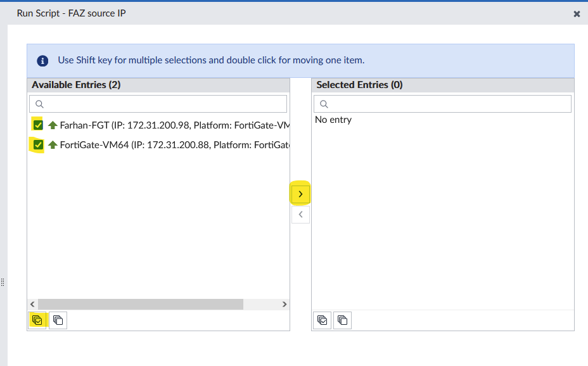
Task: Click the blue info icon in the banner
Action: click(x=42, y=61)
